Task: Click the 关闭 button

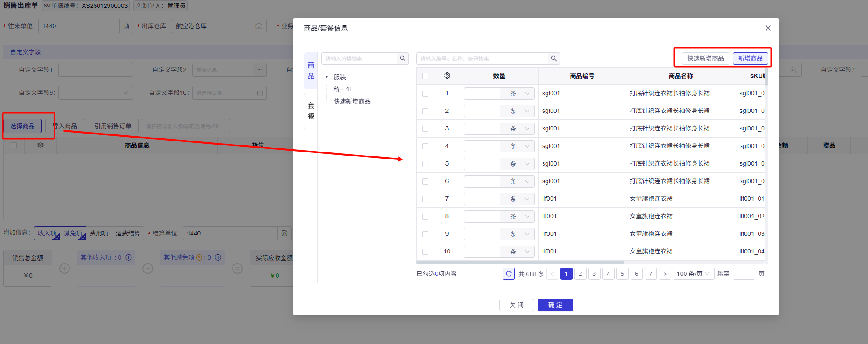Action: click(x=517, y=305)
